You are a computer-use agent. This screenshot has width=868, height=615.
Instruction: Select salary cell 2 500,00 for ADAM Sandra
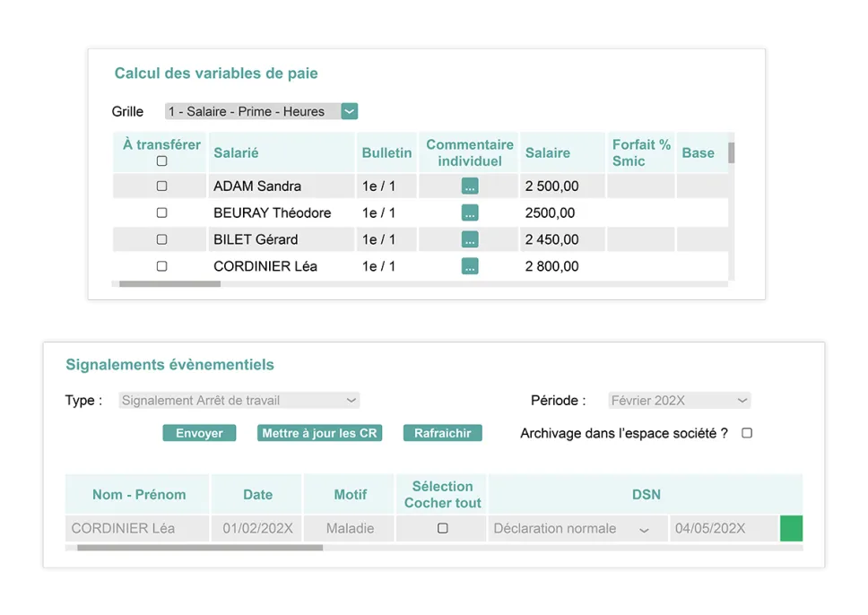click(x=561, y=186)
